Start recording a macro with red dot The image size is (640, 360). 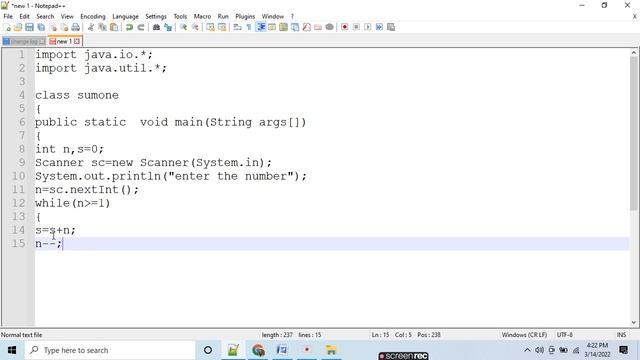[x=344, y=27]
